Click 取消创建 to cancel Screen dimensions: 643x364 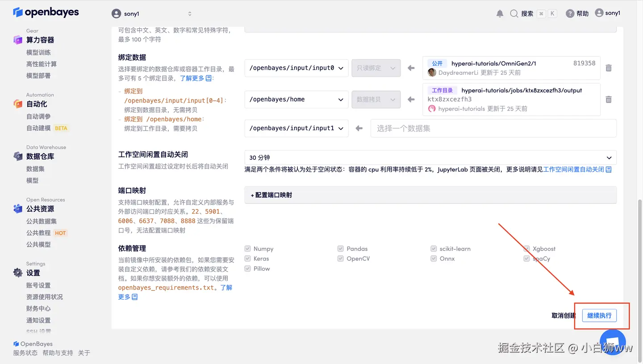click(x=564, y=315)
